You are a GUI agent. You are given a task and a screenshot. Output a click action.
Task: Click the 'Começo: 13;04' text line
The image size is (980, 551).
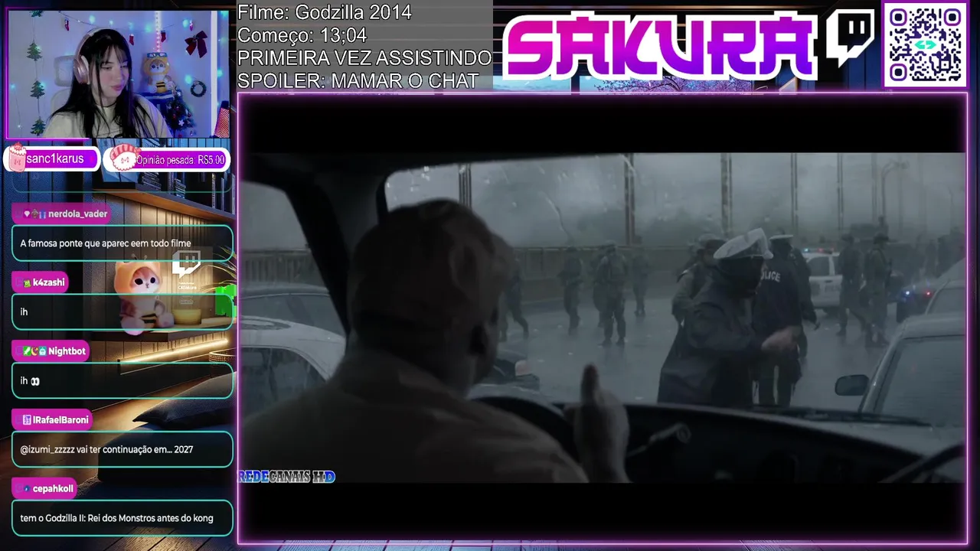coord(302,35)
